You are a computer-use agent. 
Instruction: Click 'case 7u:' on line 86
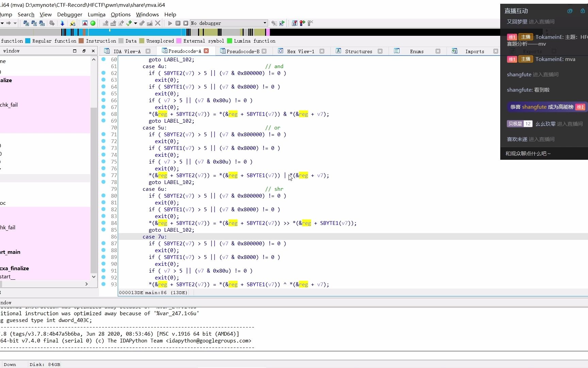154,236
